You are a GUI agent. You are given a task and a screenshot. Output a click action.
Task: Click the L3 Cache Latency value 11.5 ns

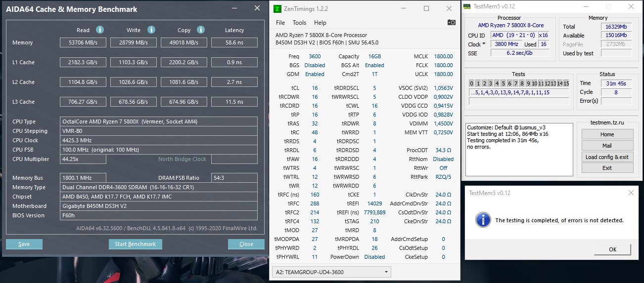[234, 102]
